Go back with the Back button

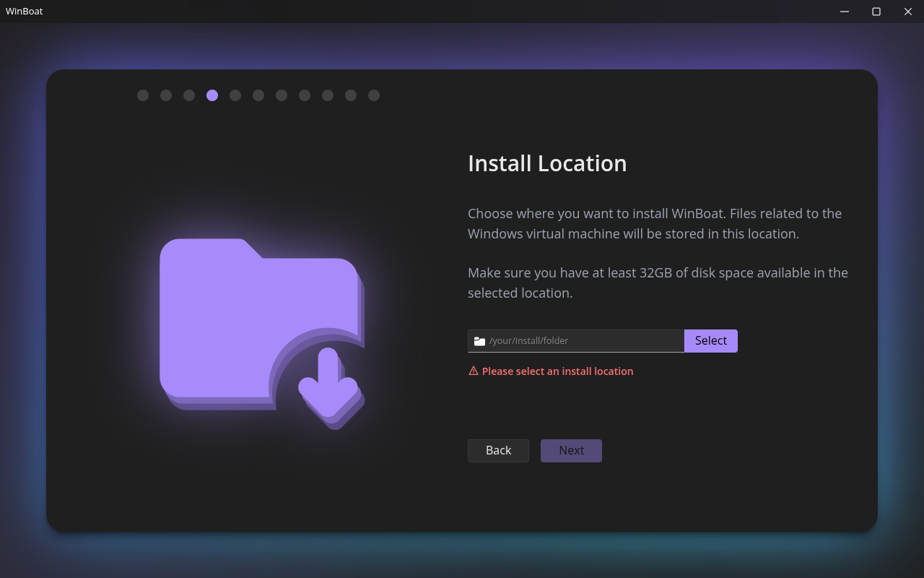[x=498, y=450]
